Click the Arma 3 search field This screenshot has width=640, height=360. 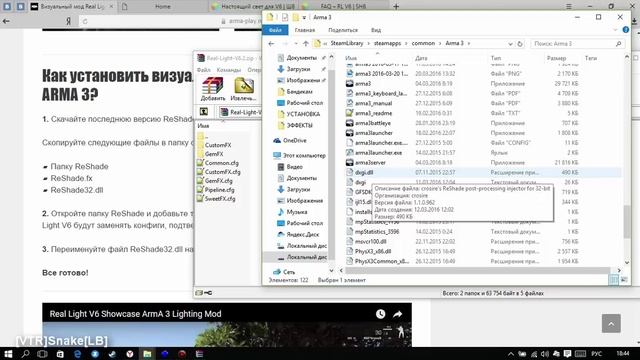(x=577, y=43)
